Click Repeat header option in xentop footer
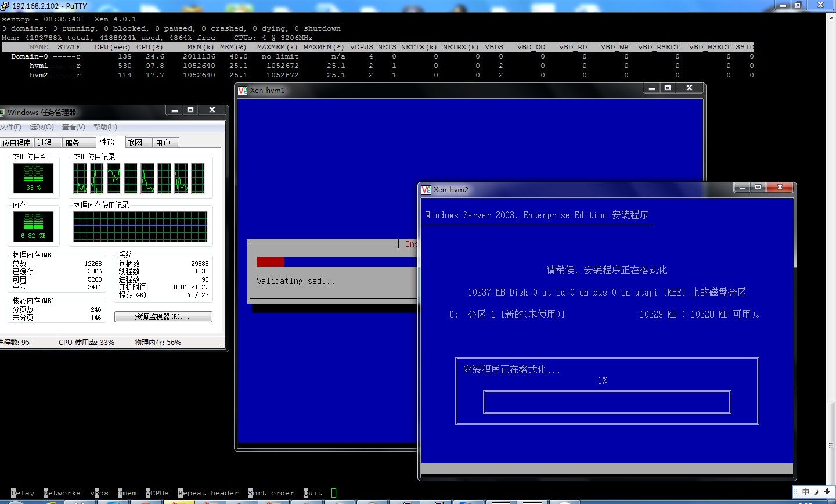836x504 pixels. click(208, 493)
